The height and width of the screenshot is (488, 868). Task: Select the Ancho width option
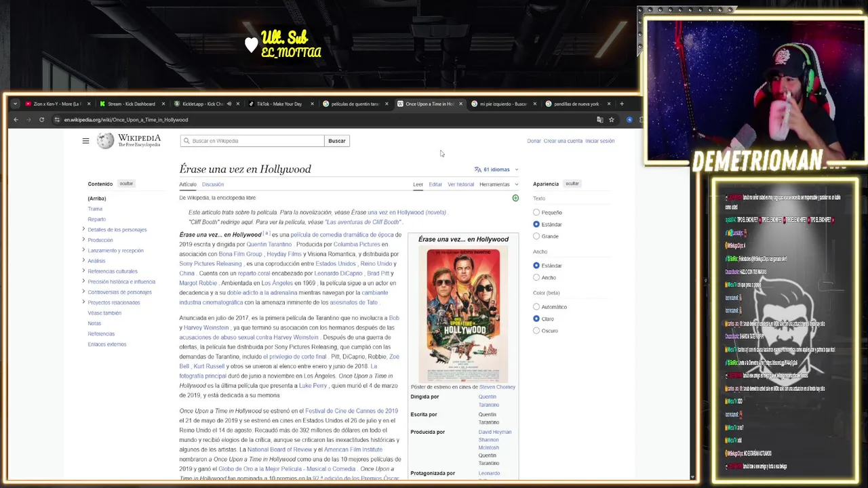tap(536, 277)
